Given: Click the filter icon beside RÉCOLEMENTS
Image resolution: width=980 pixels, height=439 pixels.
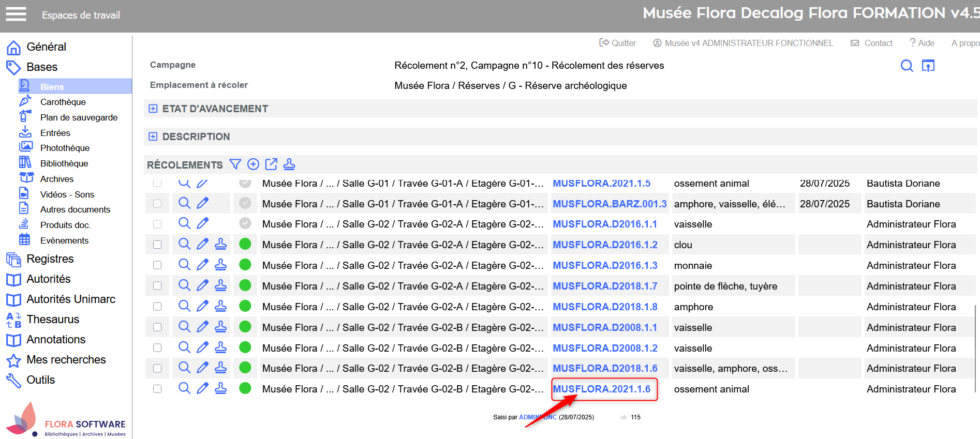Looking at the screenshot, I should pos(235,164).
